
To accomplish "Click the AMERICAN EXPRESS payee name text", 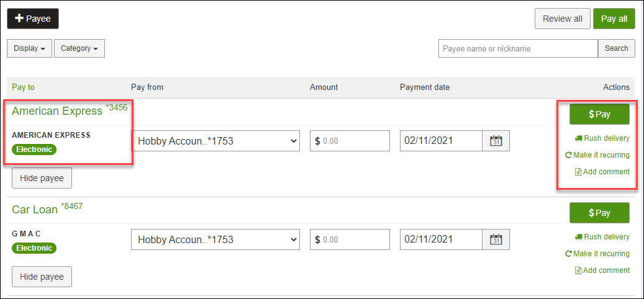I will pyautogui.click(x=51, y=135).
